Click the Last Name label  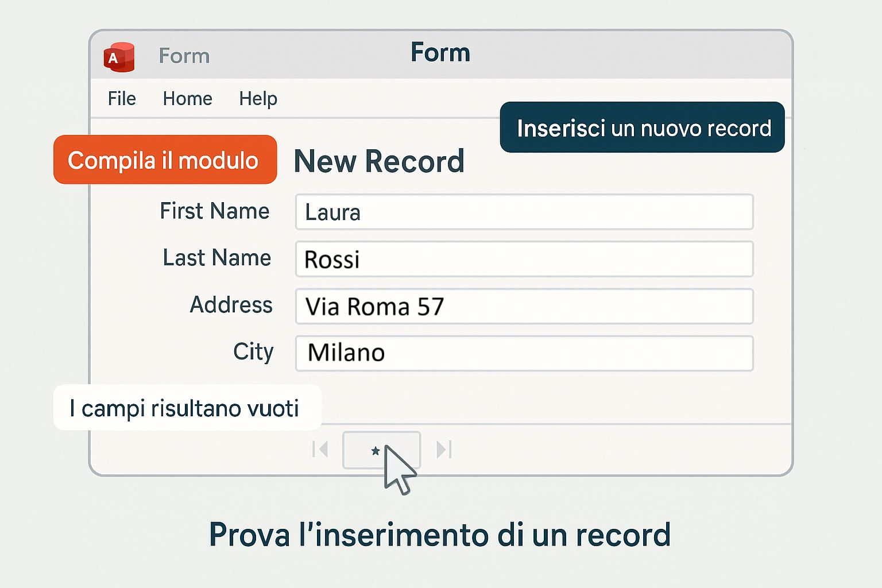point(216,258)
